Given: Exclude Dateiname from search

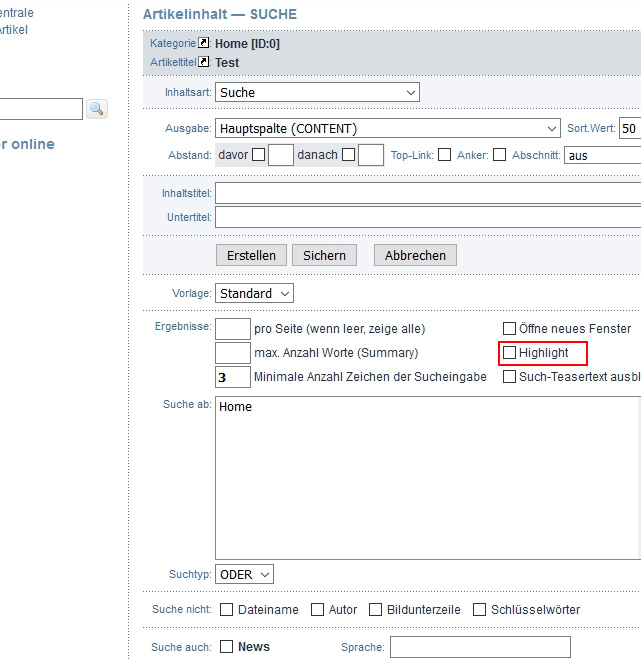Looking at the screenshot, I should point(227,609).
